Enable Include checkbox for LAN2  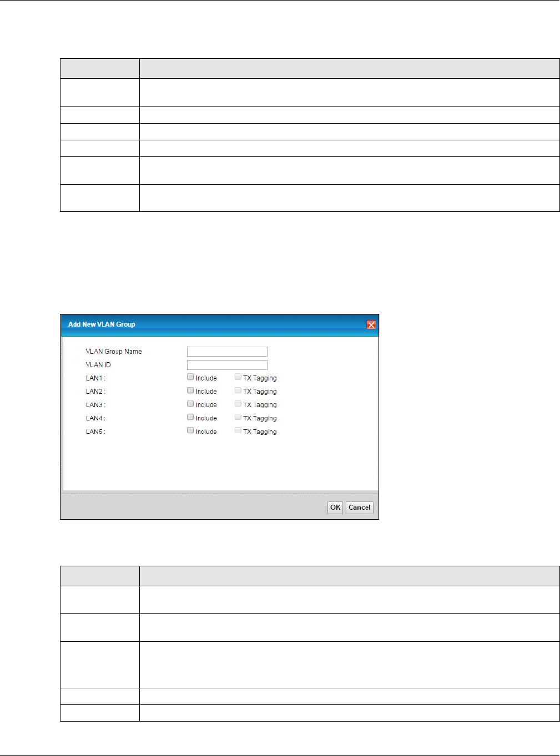[190, 390]
